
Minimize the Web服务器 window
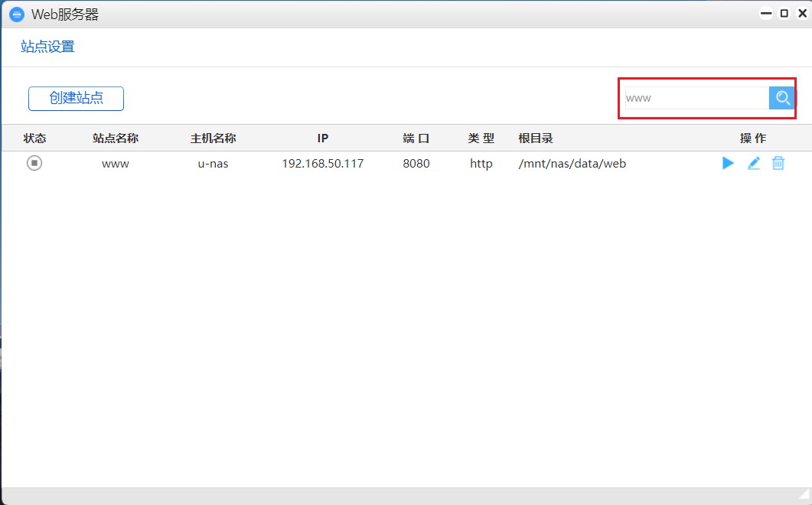point(766,14)
